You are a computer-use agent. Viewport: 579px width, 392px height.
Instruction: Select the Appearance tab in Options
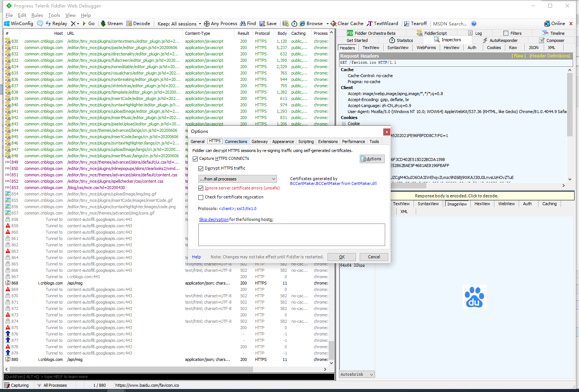tap(283, 142)
